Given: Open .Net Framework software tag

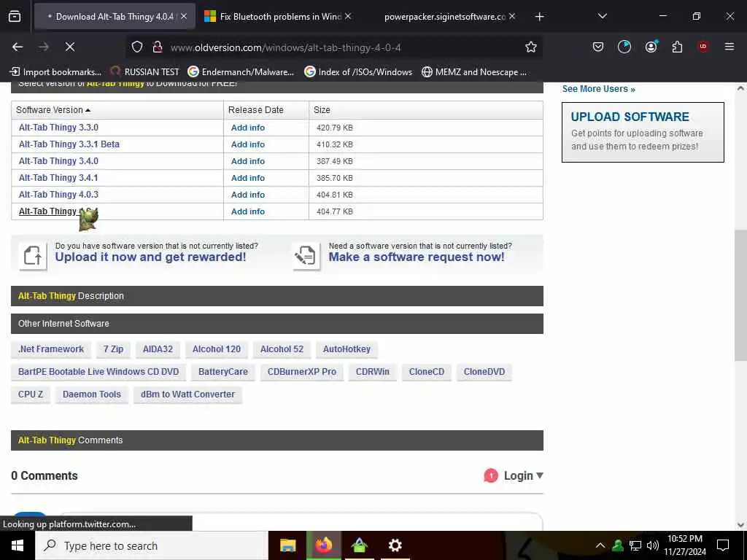Looking at the screenshot, I should 51,349.
